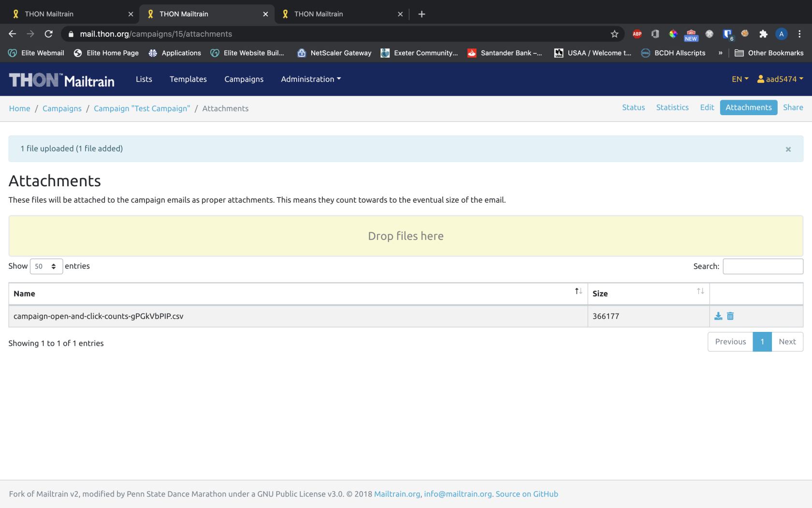The height and width of the screenshot is (508, 812).
Task: Click the Office extension icon
Action: [655, 34]
